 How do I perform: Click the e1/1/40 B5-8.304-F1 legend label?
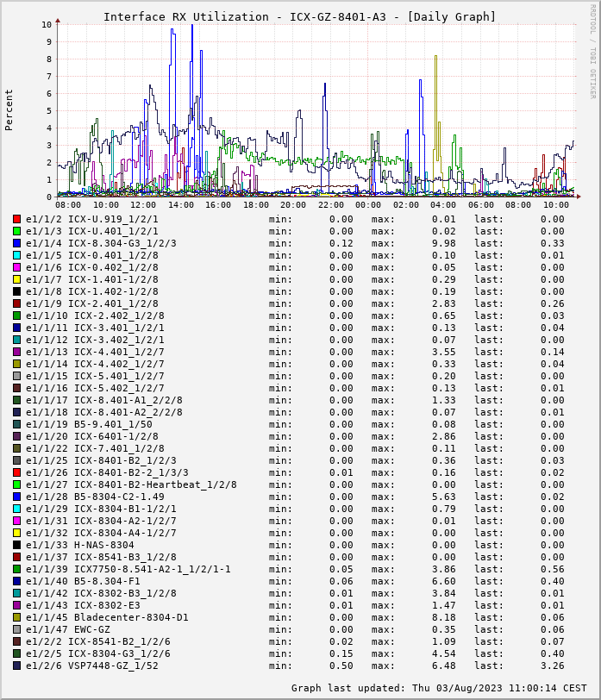[x=83, y=581]
